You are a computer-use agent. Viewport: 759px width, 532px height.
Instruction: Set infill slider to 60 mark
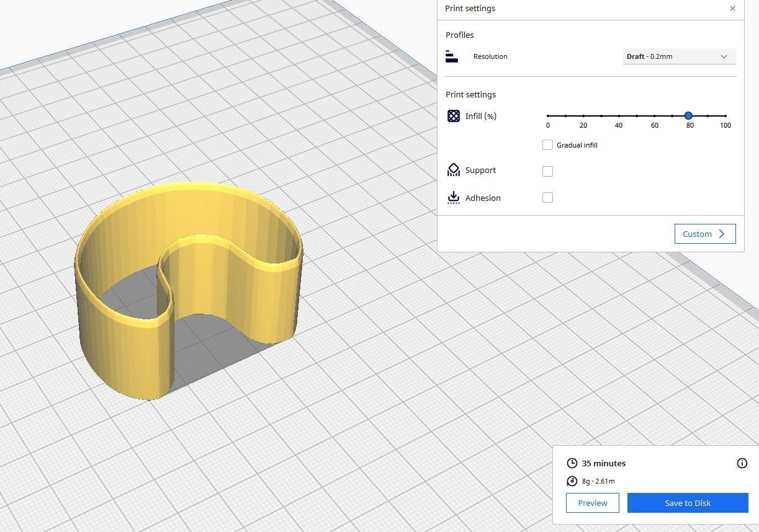tap(654, 116)
